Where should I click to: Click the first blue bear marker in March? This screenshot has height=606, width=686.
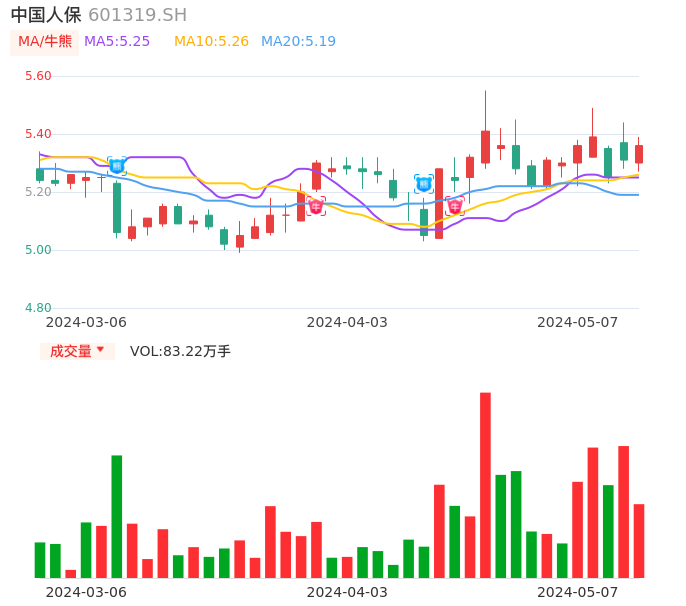coord(117,166)
